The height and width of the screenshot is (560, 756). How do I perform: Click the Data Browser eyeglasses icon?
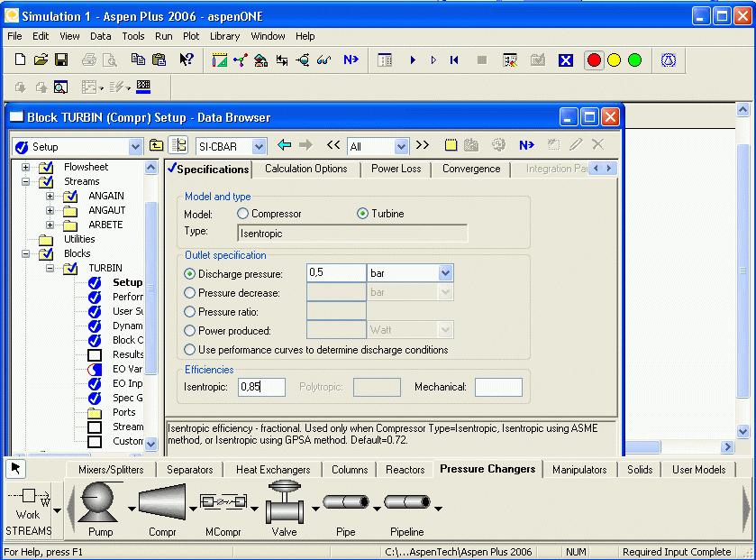click(x=323, y=60)
